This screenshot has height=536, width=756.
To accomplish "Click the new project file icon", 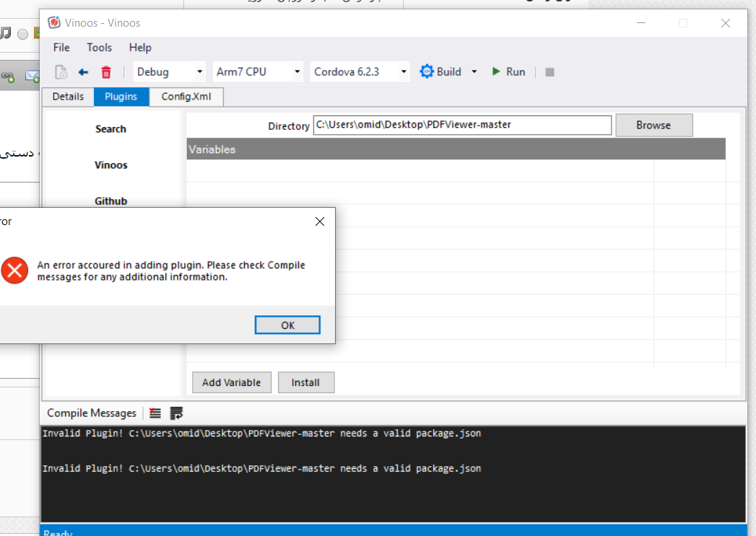I will coord(61,72).
